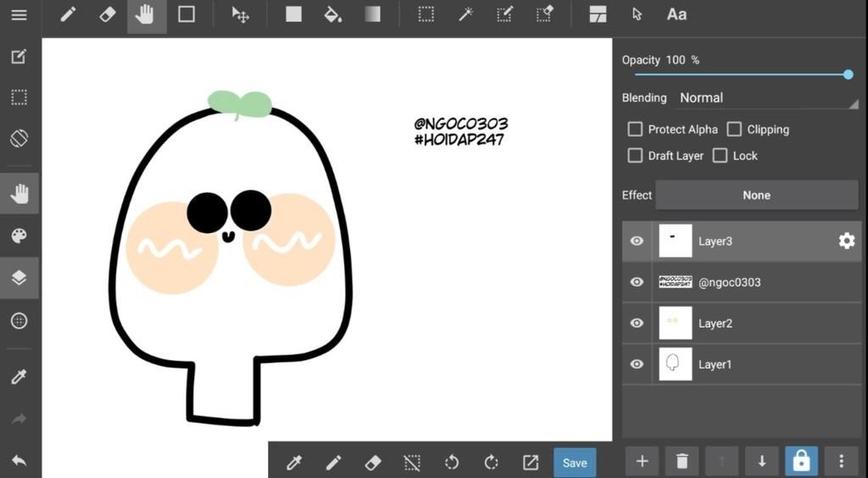Click the deselect icon in bottom toolbar

(413, 463)
